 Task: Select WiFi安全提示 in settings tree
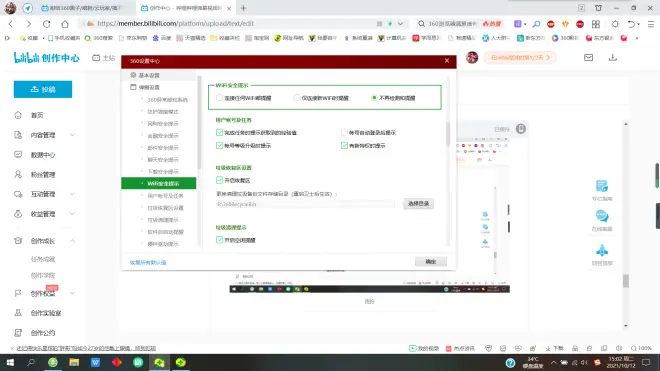[x=158, y=183]
